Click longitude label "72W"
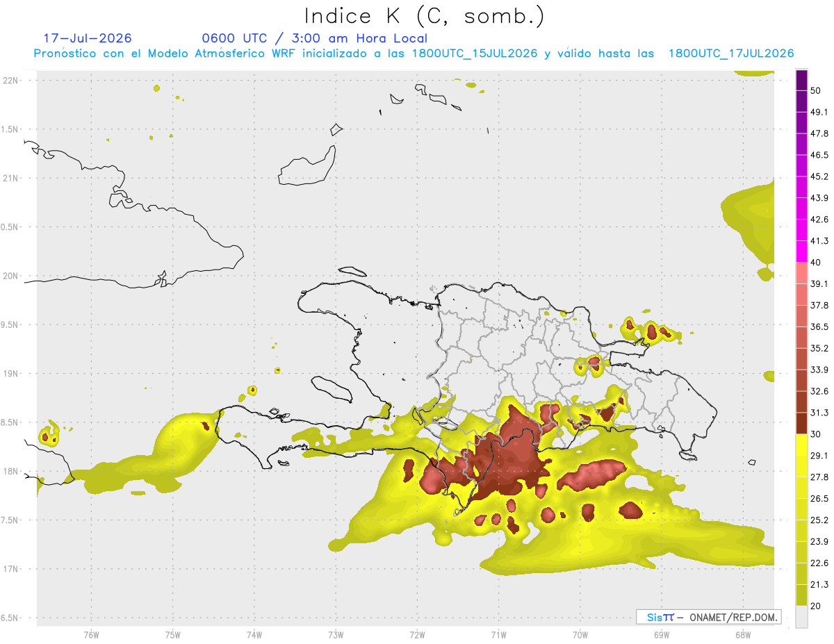Viewport: 834px width, 644px height. [x=417, y=634]
